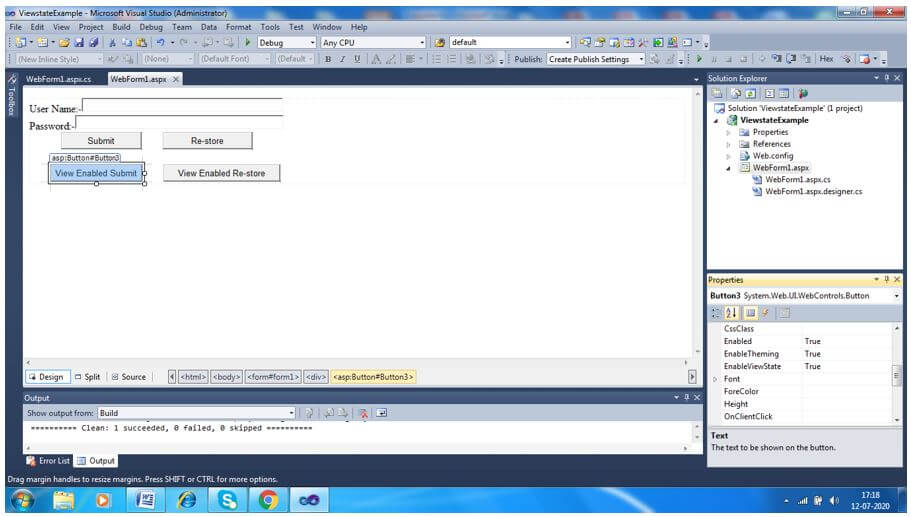Select the View Enabled Re-store button
Image resolution: width=911 pixels, height=517 pixels.
221,173
